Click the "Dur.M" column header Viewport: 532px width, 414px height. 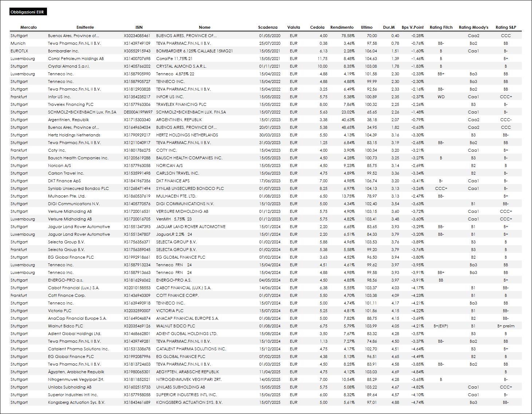pos(389,27)
